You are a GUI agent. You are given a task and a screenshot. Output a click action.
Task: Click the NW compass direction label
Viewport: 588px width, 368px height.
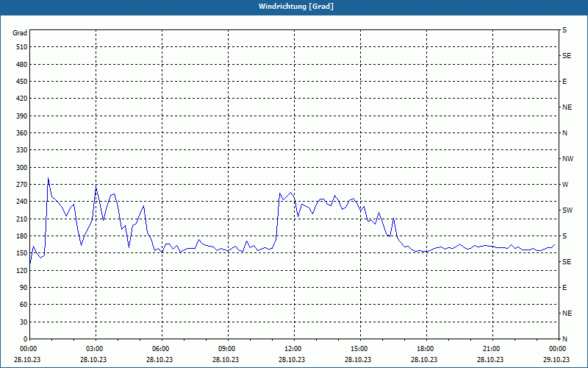pos(567,159)
